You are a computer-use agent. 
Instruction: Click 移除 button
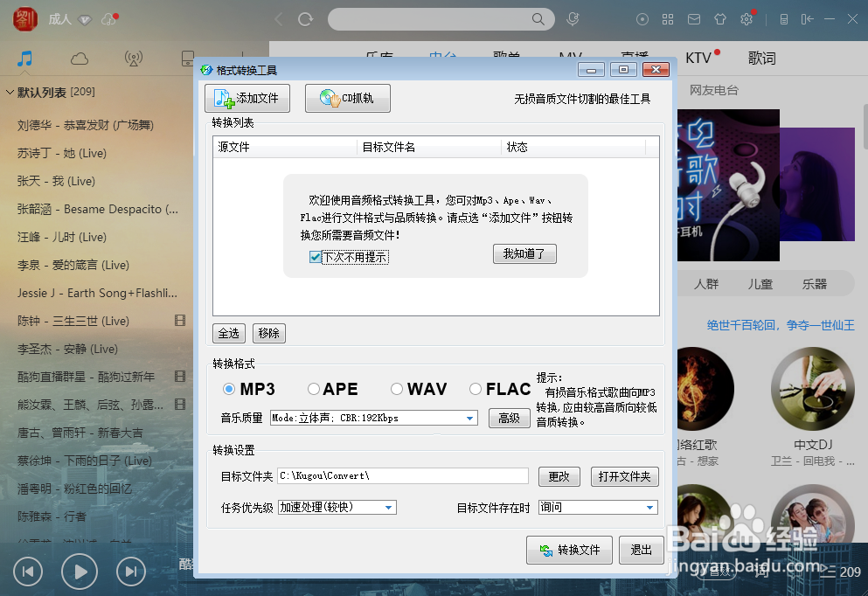tap(268, 333)
